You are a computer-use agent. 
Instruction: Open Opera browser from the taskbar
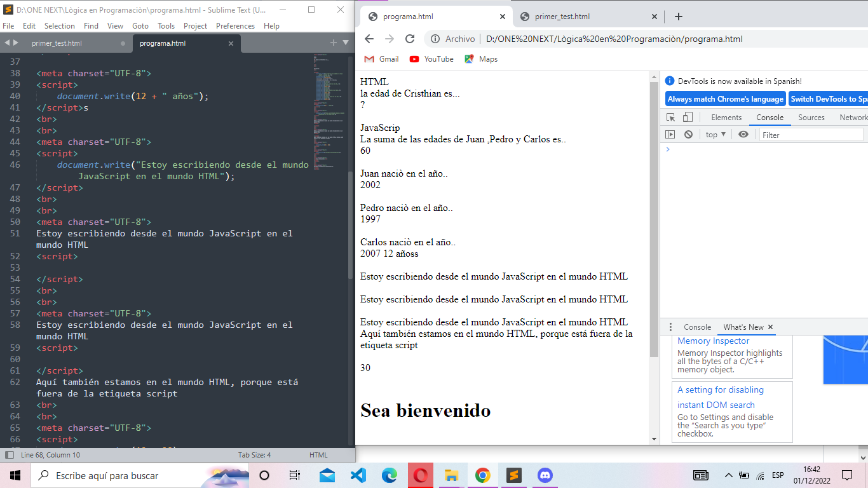(x=420, y=475)
